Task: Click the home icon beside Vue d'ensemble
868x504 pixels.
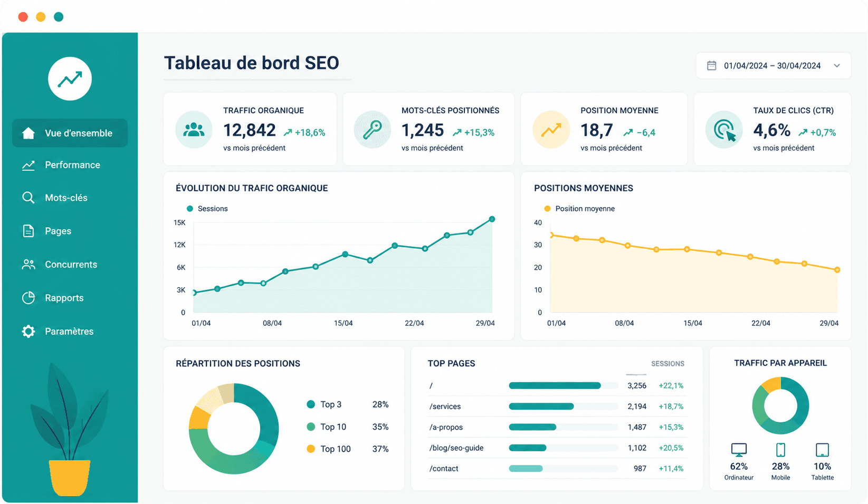Action: (28, 133)
